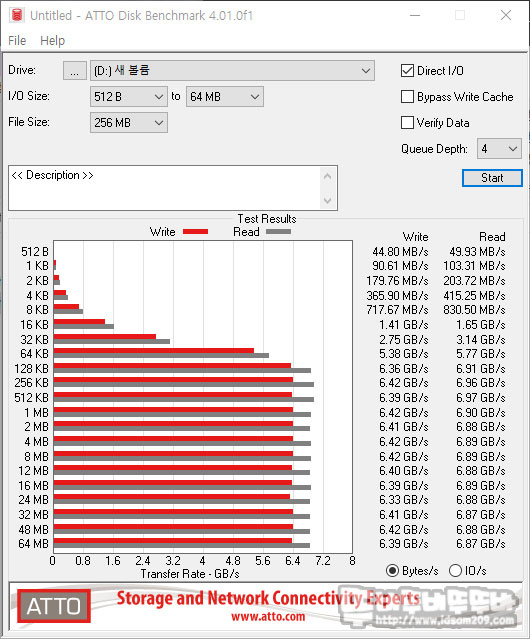Click the Read column header in results
The image size is (530, 639).
[492, 237]
